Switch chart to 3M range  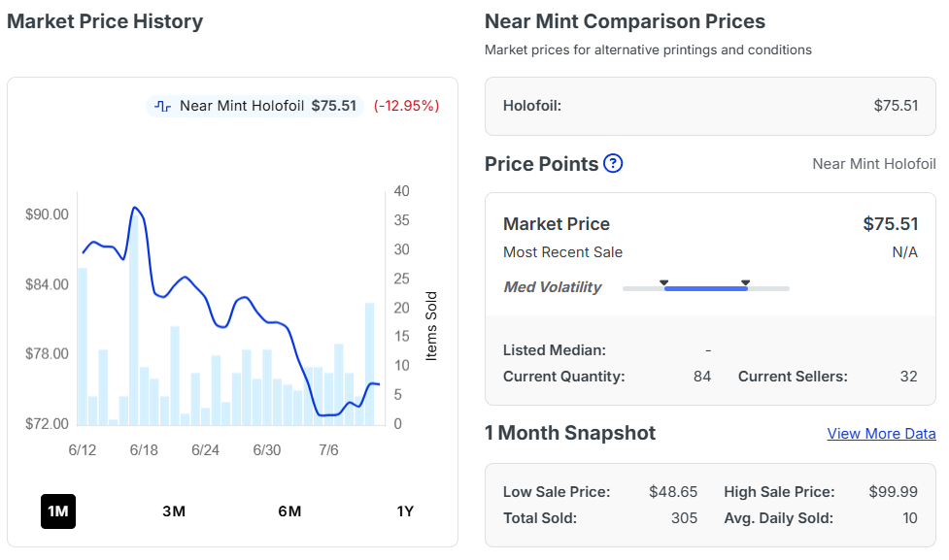click(174, 511)
